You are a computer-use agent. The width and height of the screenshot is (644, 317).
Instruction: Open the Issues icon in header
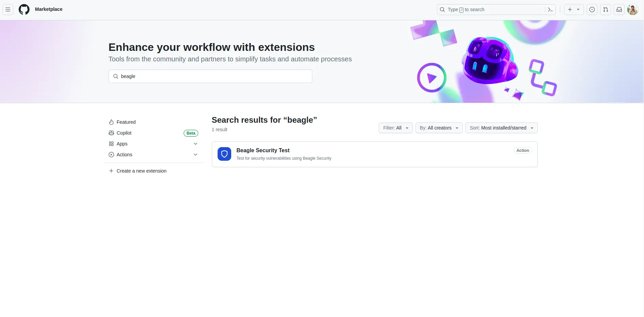coord(592,9)
